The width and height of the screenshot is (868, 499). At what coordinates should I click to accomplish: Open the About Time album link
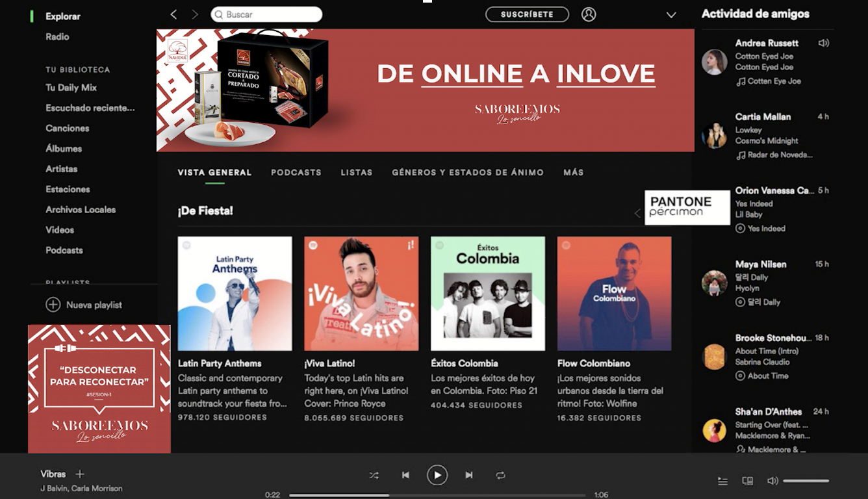[768, 376]
